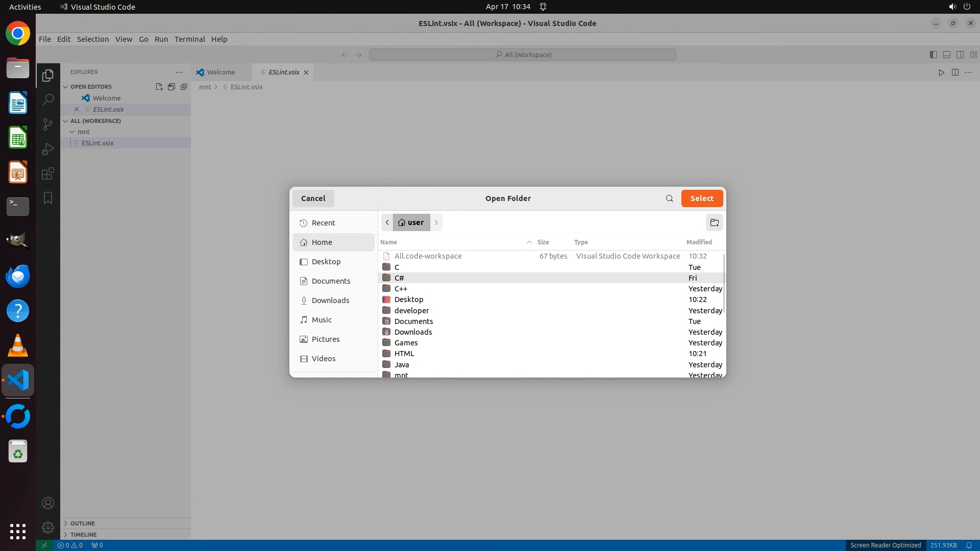Toggle Screen Reader Optimized status item
980x551 pixels.
pyautogui.click(x=885, y=545)
